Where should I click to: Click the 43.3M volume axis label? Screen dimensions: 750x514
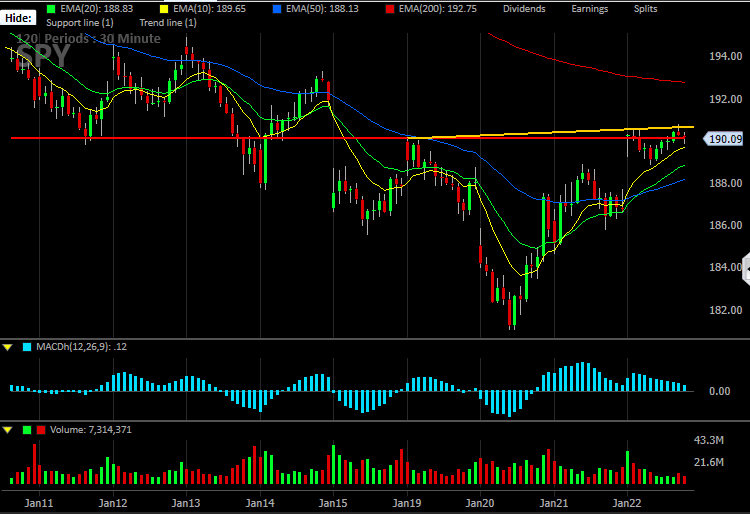(x=709, y=440)
